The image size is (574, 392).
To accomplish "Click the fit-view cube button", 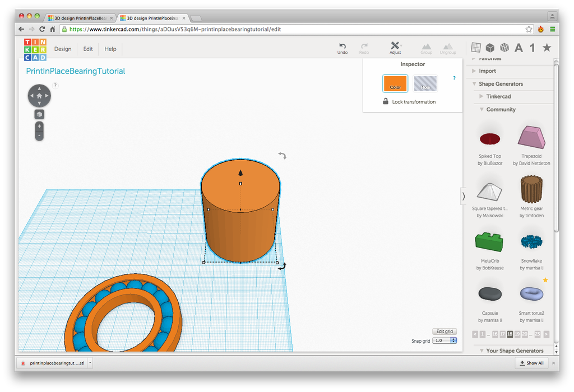I will coord(39,114).
